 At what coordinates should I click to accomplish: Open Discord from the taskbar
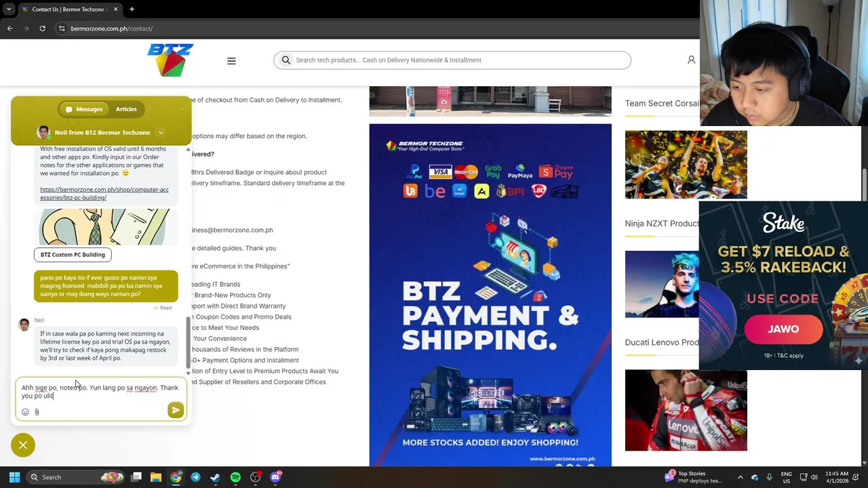pyautogui.click(x=275, y=477)
